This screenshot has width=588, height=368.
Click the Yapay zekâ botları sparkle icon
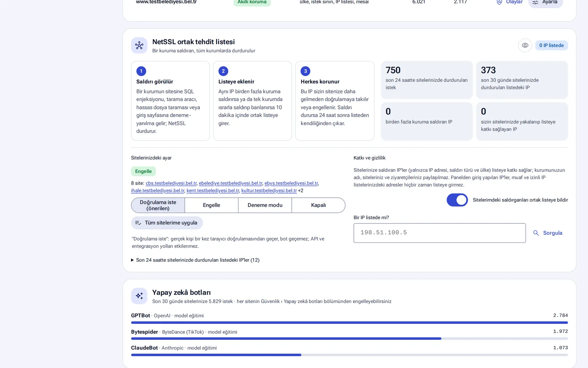[139, 296]
